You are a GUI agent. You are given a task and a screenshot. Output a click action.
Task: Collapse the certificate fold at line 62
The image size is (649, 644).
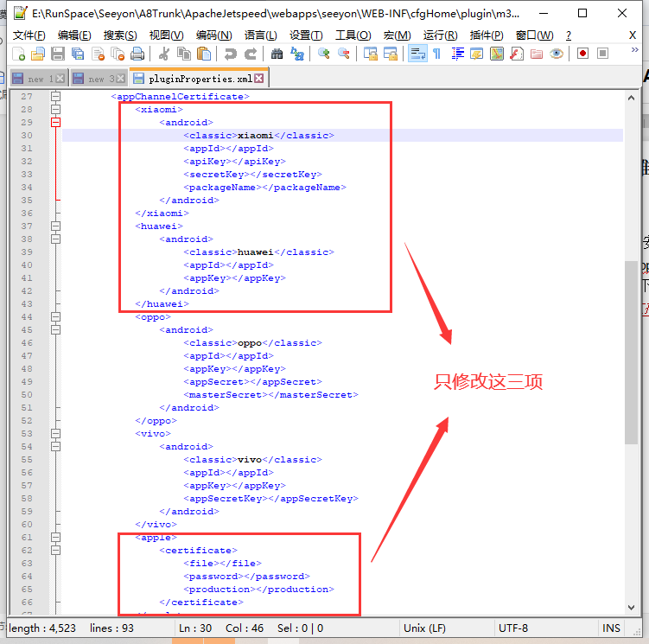click(55, 551)
